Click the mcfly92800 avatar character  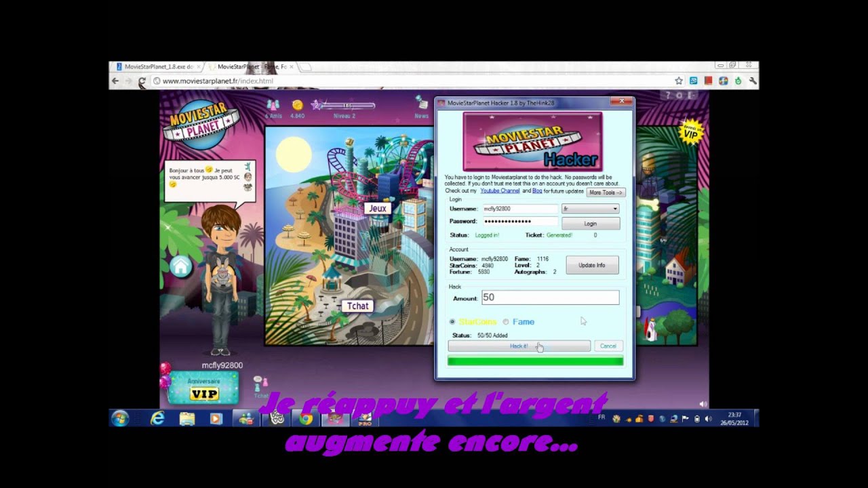point(221,281)
